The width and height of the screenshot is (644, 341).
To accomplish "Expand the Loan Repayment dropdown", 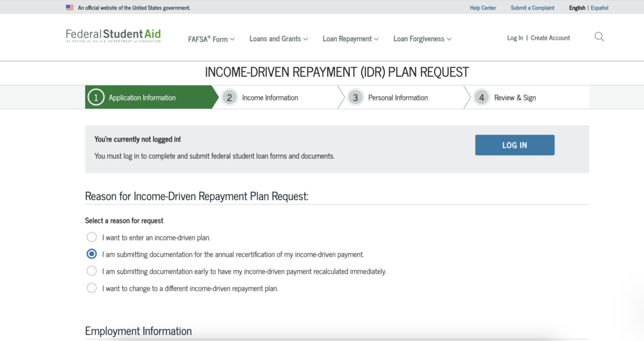I will point(350,39).
